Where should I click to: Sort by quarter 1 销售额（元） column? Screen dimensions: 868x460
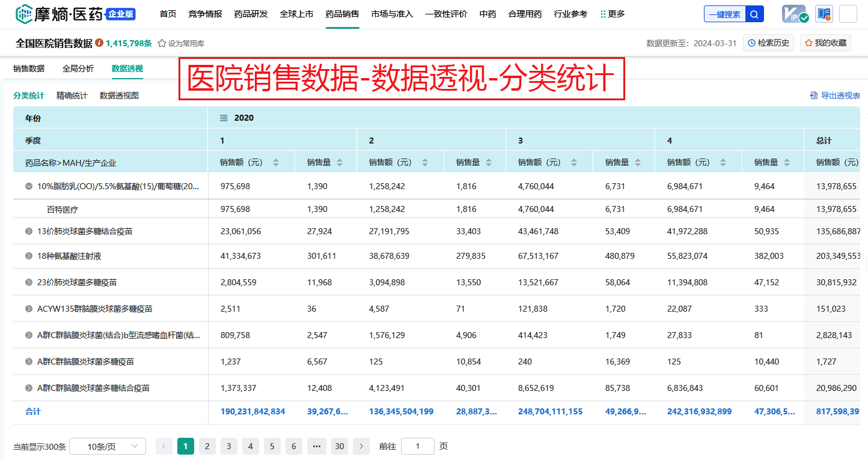276,162
